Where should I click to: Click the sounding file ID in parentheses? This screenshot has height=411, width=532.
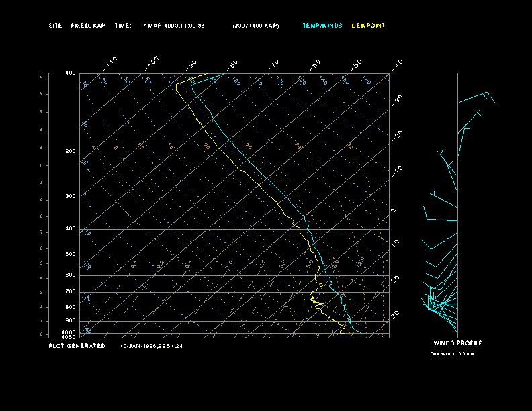[x=256, y=26]
